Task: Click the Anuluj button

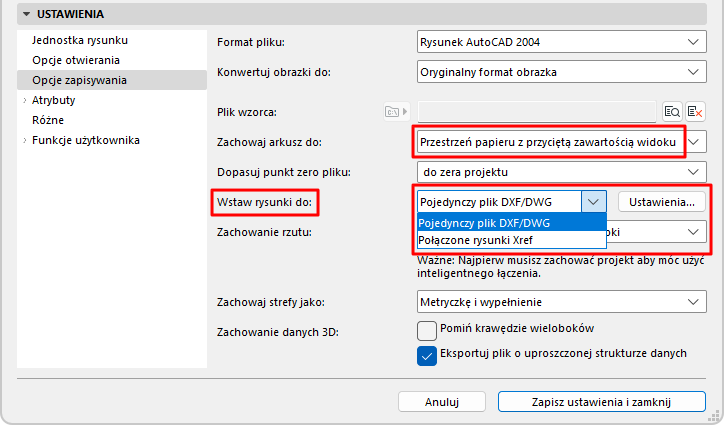Action: 440,402
